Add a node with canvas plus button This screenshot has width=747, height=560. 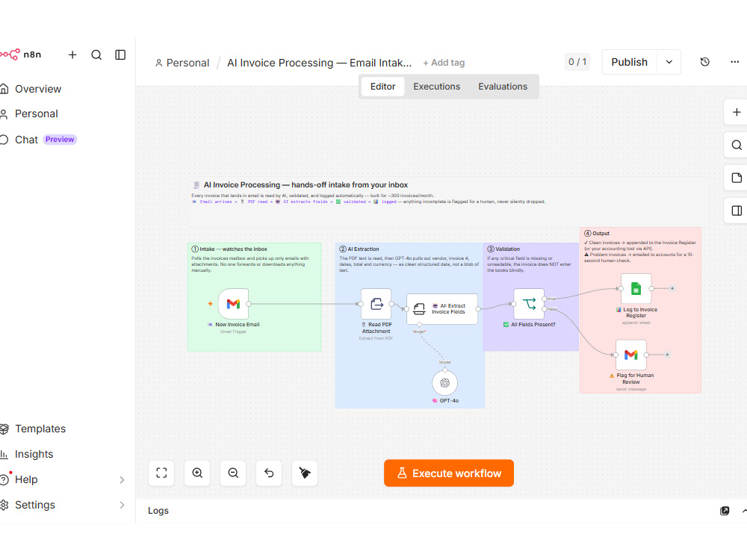[736, 113]
